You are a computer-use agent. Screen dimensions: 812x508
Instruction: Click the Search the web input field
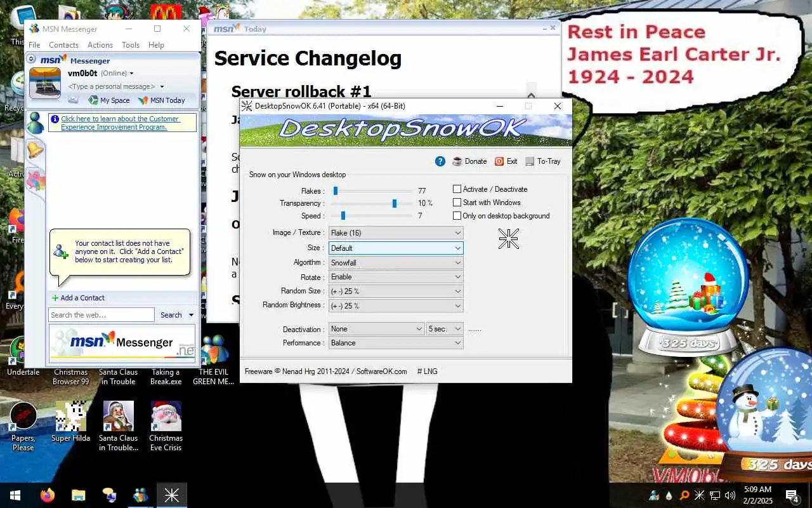point(101,315)
